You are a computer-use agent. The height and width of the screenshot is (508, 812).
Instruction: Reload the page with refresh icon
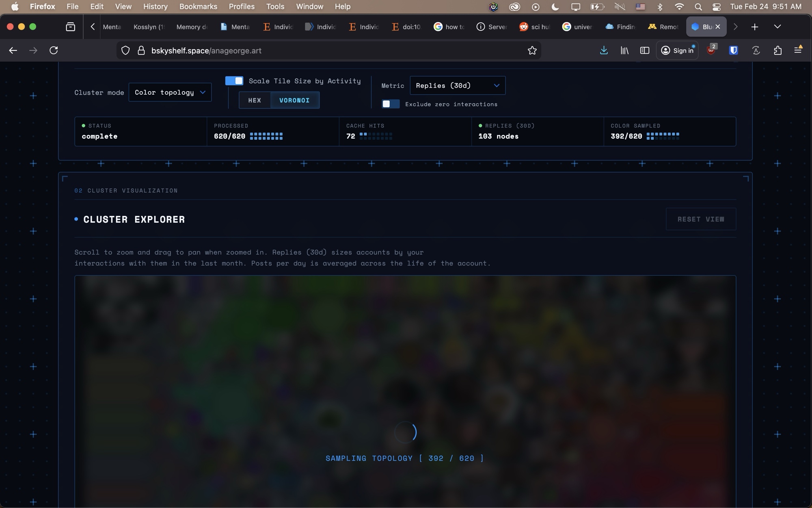[54, 50]
